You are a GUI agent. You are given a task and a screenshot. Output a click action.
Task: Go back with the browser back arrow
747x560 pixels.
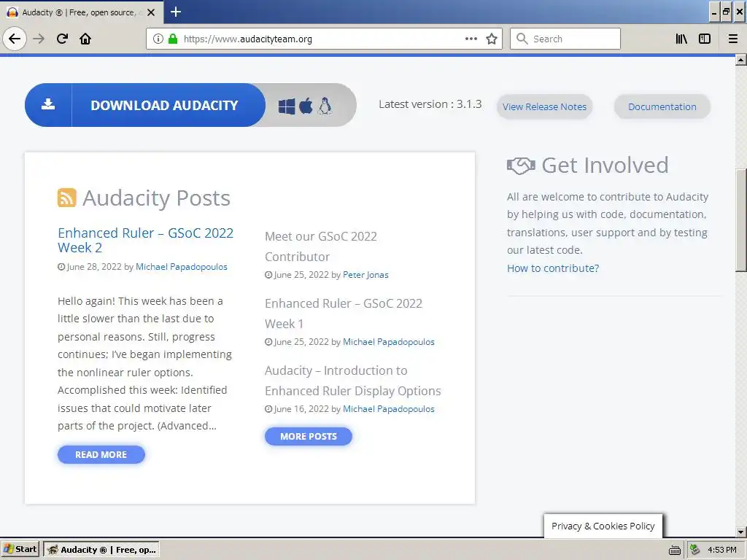[15, 39]
